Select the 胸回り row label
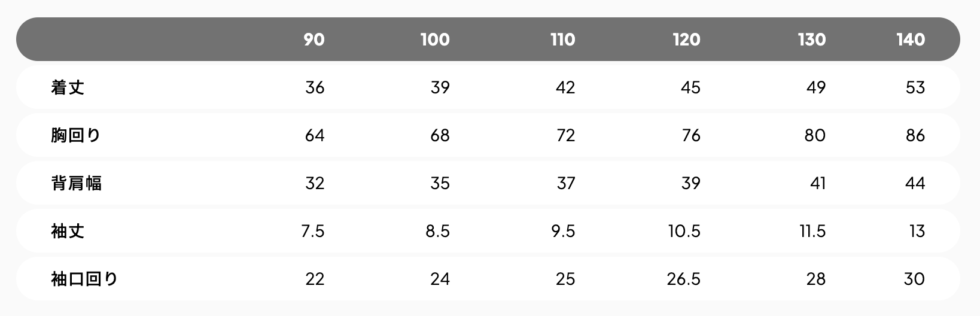This screenshot has width=980, height=316. click(x=76, y=135)
